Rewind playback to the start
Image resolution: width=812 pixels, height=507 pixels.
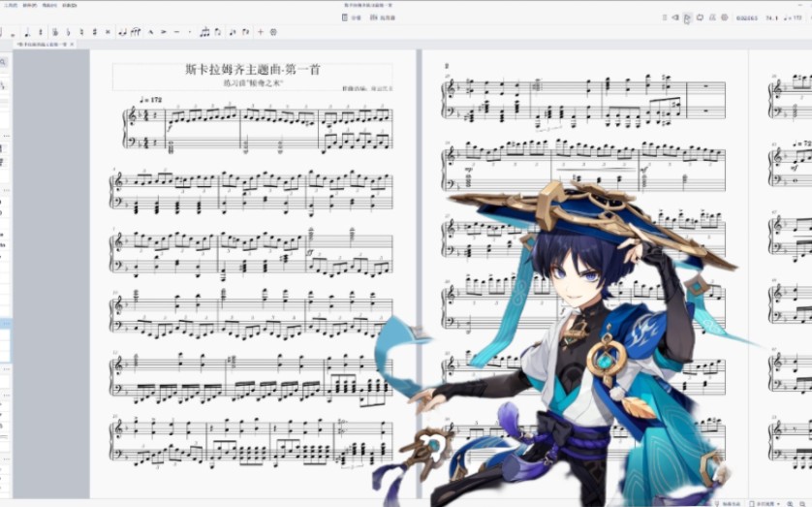point(675,17)
